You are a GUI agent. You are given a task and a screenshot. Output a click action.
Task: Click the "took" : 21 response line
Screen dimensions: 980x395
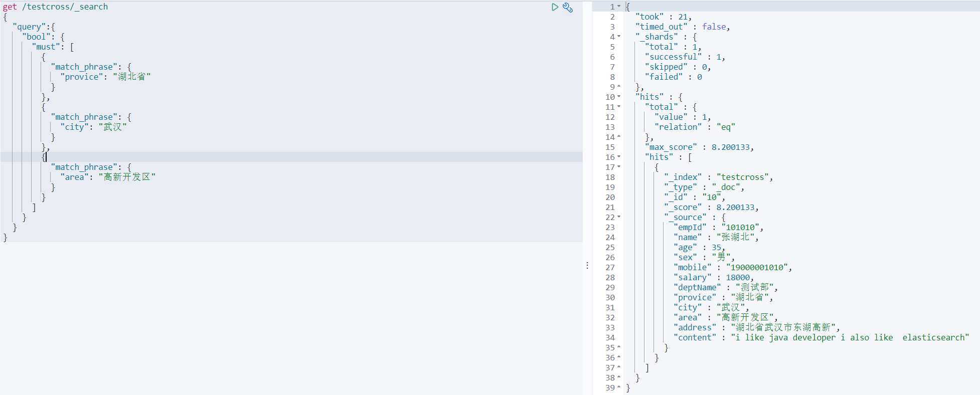click(x=664, y=17)
